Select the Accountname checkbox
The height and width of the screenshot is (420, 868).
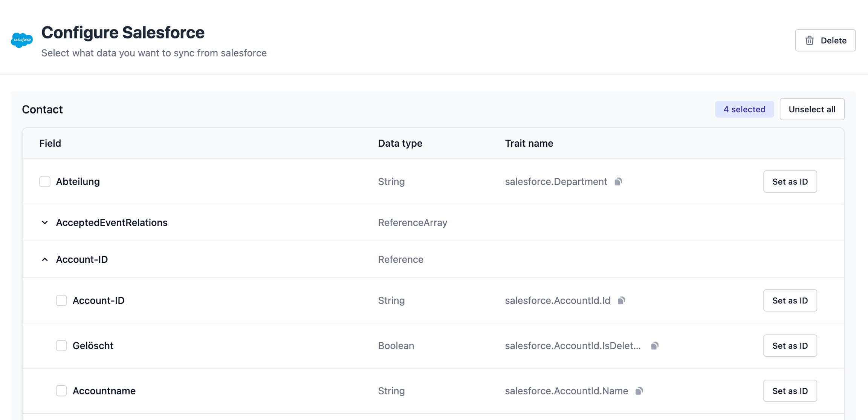point(61,391)
